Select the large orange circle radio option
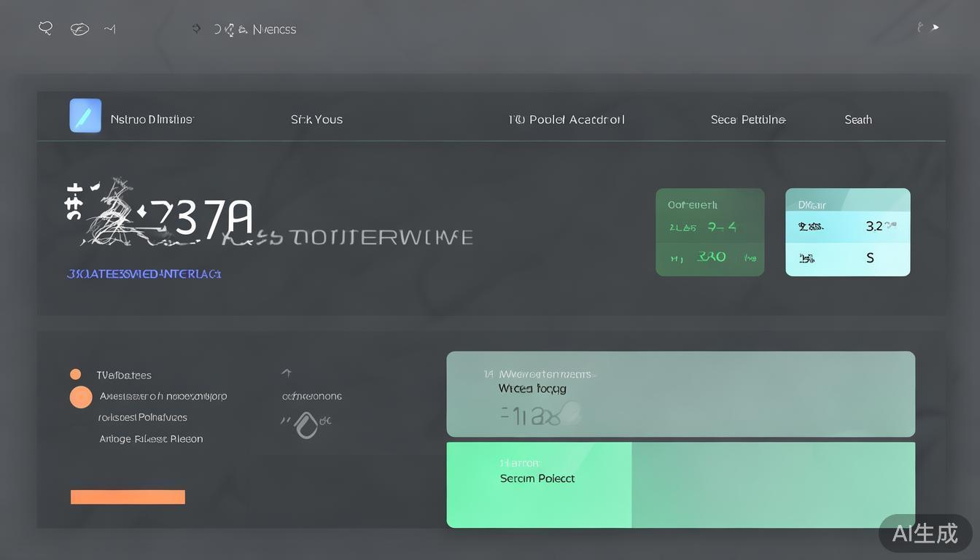This screenshot has height=560, width=980. (81, 397)
